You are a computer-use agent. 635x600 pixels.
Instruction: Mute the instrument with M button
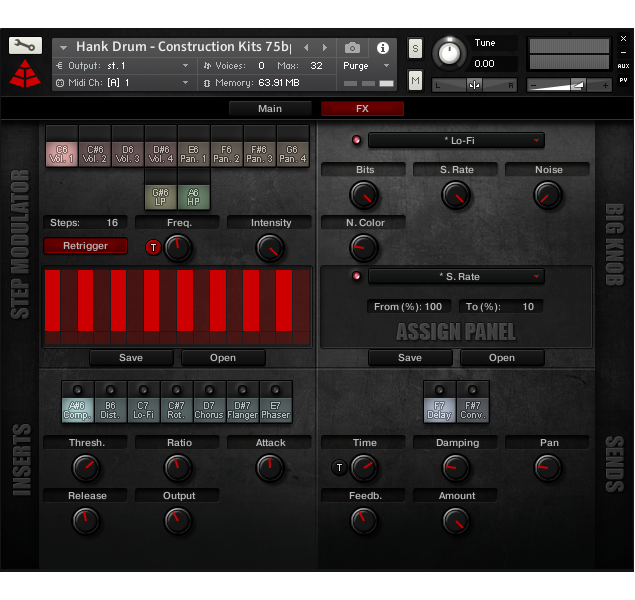coord(415,79)
